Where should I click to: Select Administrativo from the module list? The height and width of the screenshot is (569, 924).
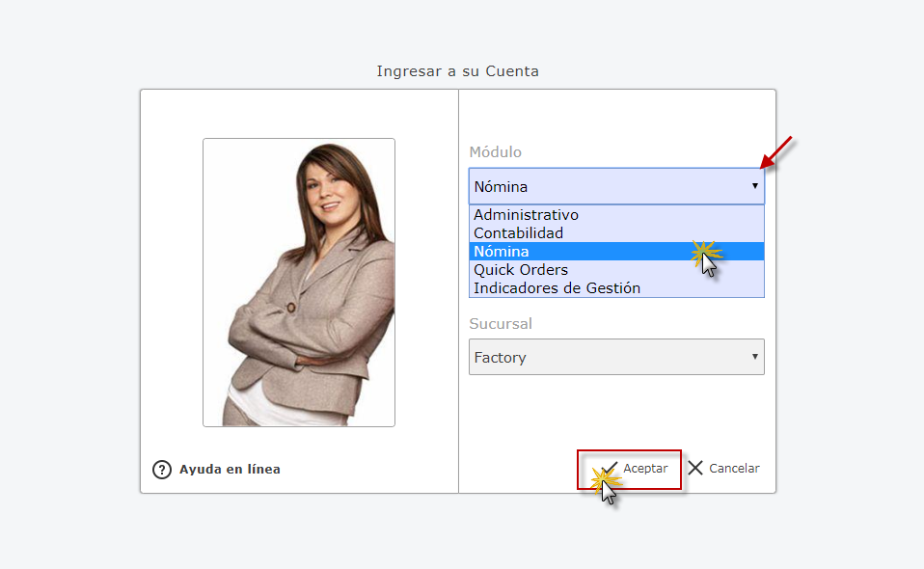pos(526,215)
